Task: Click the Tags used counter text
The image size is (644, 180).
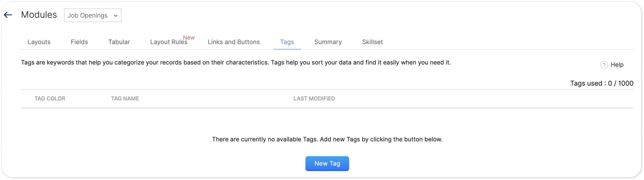Action: (x=601, y=83)
